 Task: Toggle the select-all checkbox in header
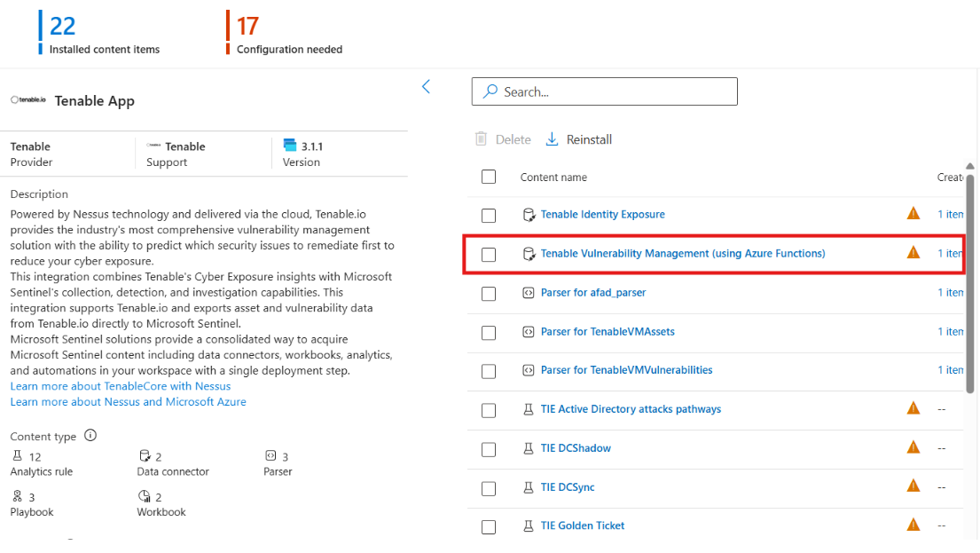point(489,177)
